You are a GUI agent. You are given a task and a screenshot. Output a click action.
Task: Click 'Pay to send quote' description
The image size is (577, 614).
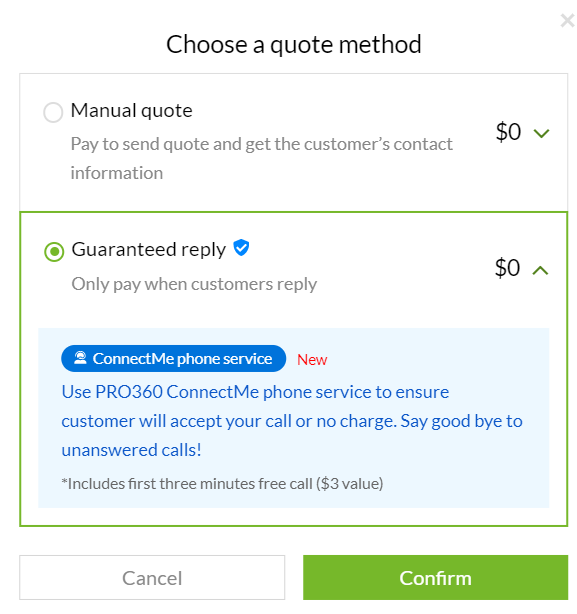tap(261, 159)
